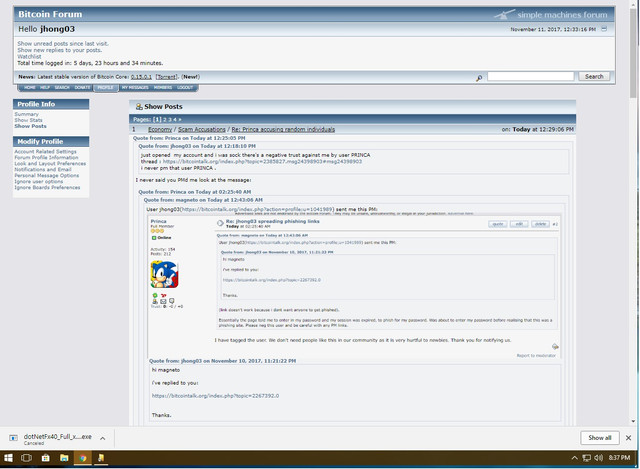
Task: Click the topic=2267392.0 link in bottom quote
Action: tap(216, 396)
